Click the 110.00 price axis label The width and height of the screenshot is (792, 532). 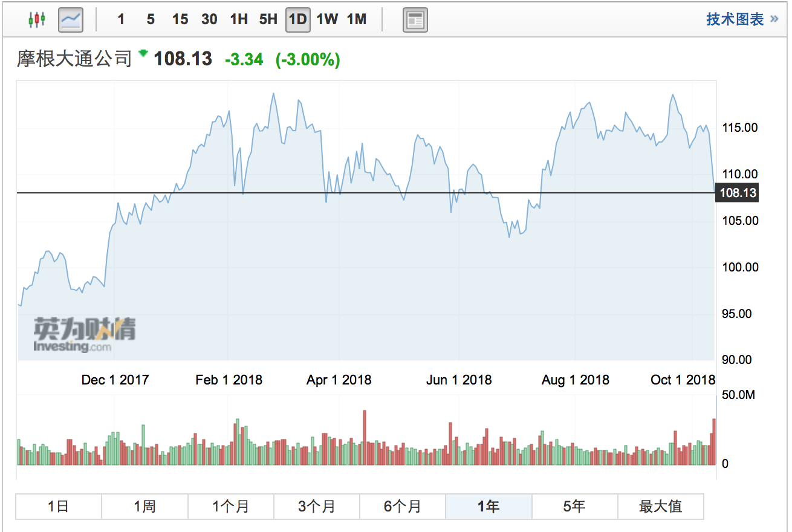coord(741,175)
